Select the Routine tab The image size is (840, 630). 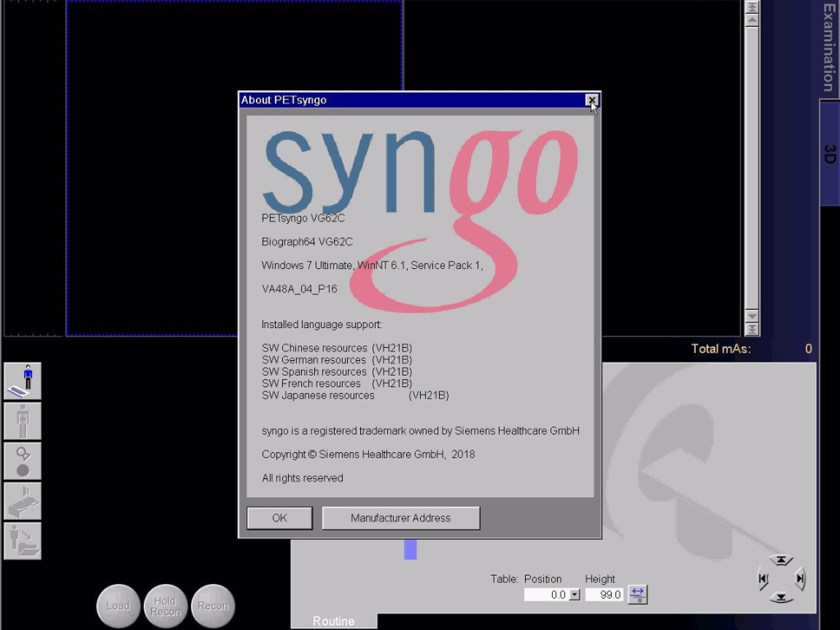point(333,621)
